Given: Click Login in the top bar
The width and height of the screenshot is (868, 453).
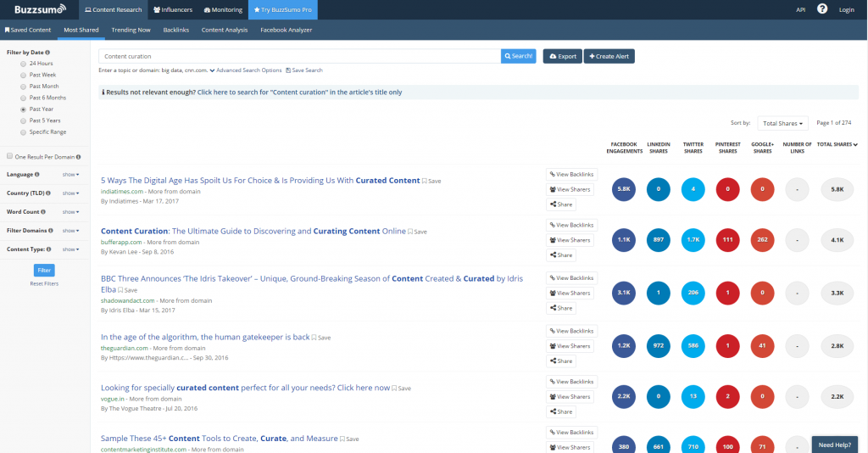Looking at the screenshot, I should pyautogui.click(x=847, y=9).
